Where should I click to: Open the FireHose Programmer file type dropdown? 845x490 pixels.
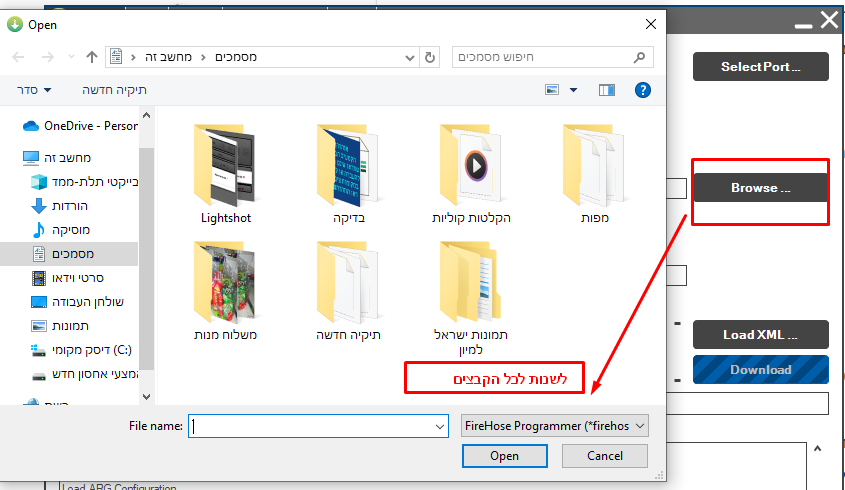(x=555, y=426)
